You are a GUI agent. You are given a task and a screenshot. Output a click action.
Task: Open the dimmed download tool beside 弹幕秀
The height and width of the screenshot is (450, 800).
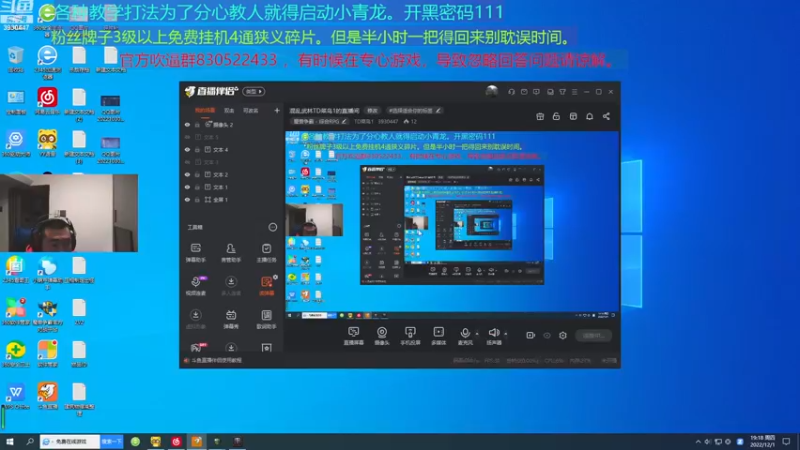click(x=195, y=319)
